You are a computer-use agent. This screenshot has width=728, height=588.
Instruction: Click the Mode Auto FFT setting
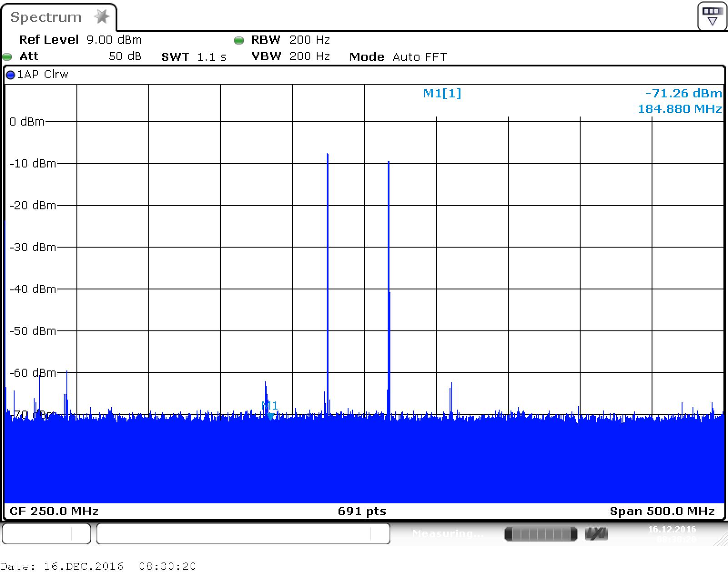click(398, 57)
